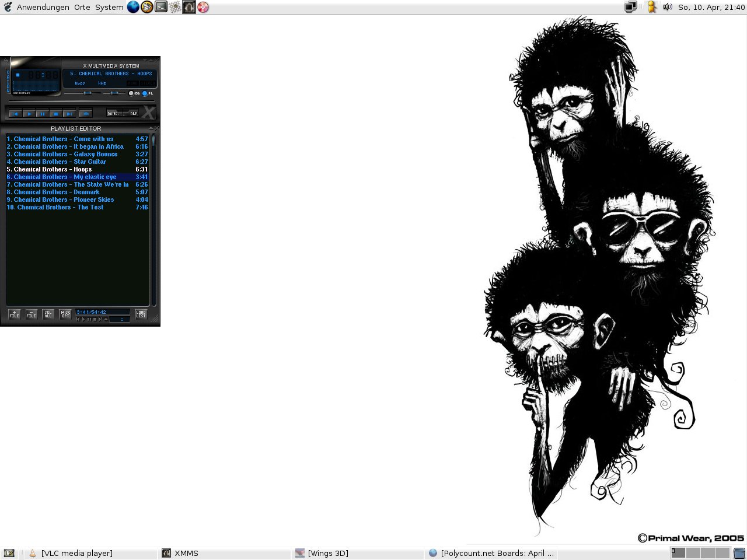
Task: Click the previous track button in XMMS
Action: [16, 114]
